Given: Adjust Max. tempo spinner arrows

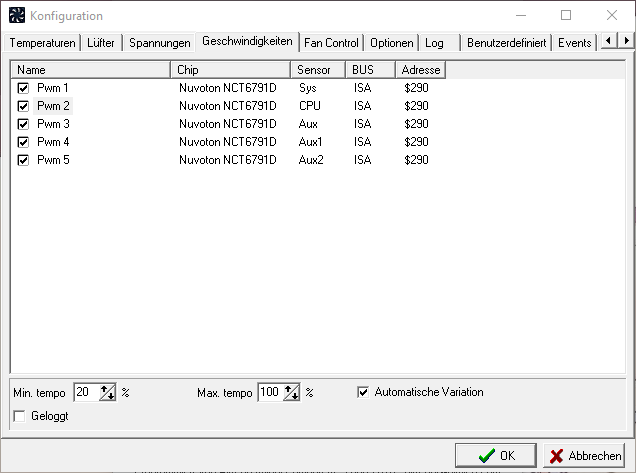Looking at the screenshot, I should point(292,392).
